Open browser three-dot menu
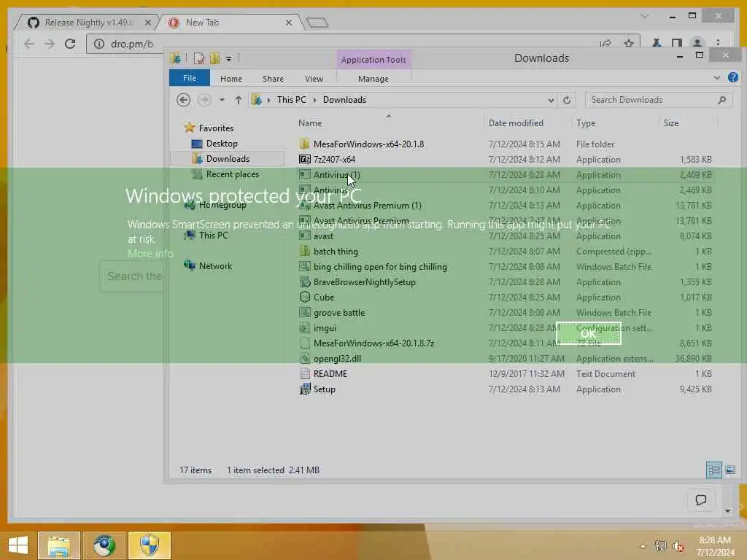 718,43
